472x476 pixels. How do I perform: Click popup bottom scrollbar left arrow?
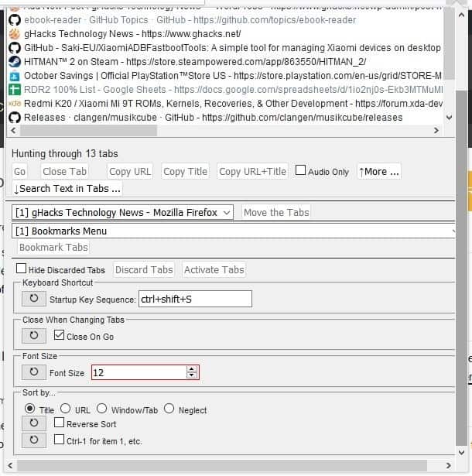coord(10,466)
